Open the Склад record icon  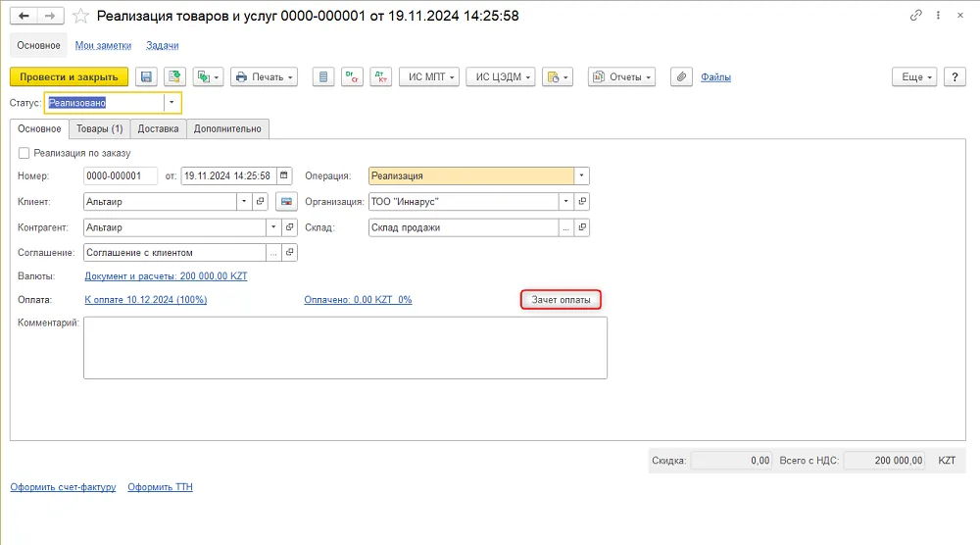(582, 227)
